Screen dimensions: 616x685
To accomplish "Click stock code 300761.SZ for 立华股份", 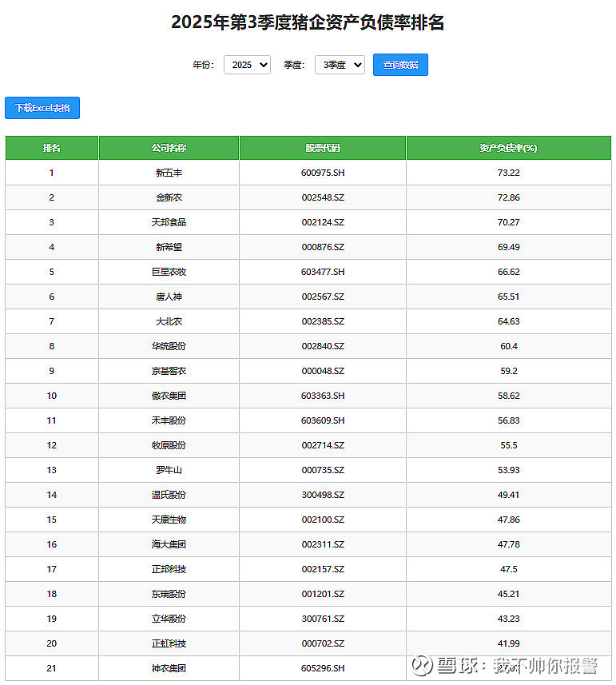I will [323, 619].
